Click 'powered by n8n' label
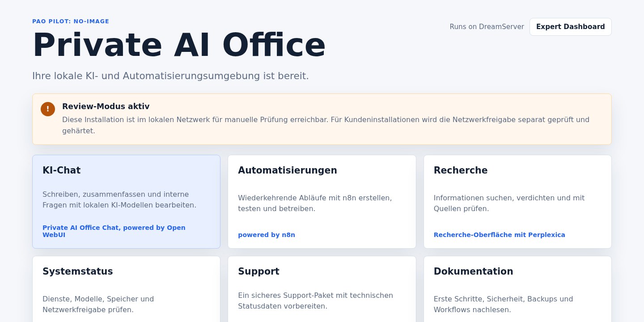Image resolution: width=644 pixels, height=322 pixels. click(x=267, y=235)
